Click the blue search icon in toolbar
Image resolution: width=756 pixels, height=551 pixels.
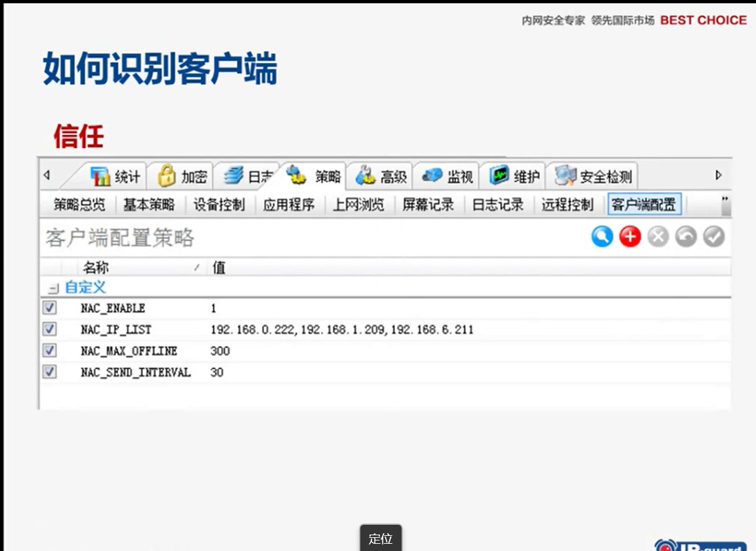[602, 236]
